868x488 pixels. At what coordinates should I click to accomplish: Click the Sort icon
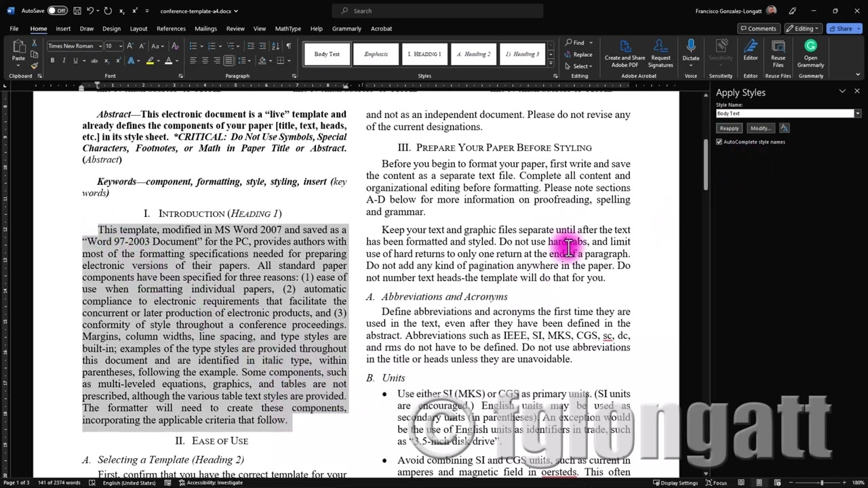(x=276, y=46)
